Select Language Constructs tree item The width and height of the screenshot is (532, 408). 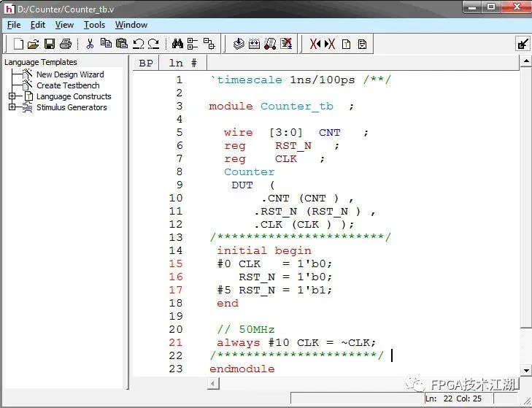click(x=74, y=96)
